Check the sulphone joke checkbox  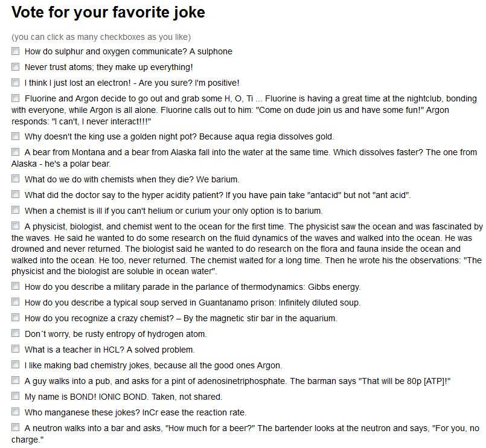click(16, 51)
